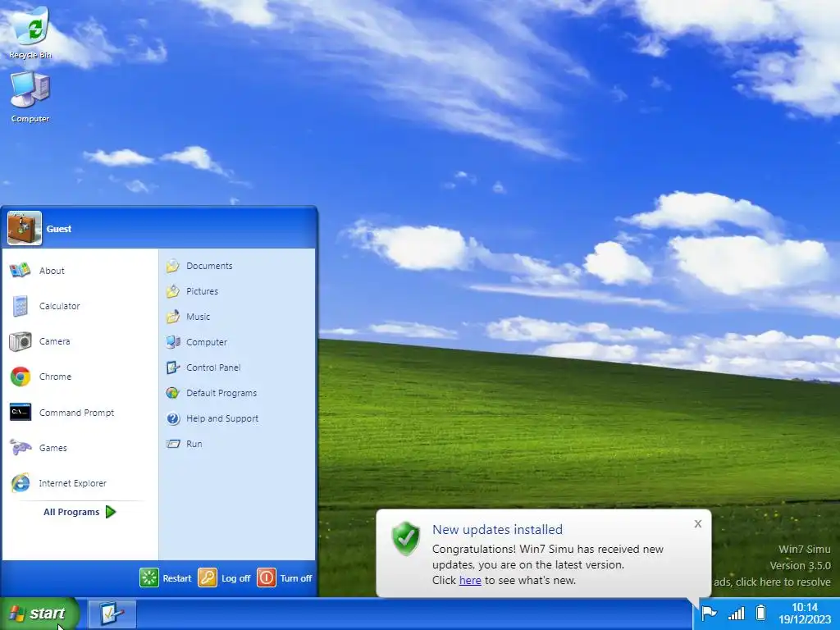The image size is (840, 630).
Task: Click the All Programs label
Action: coord(71,512)
